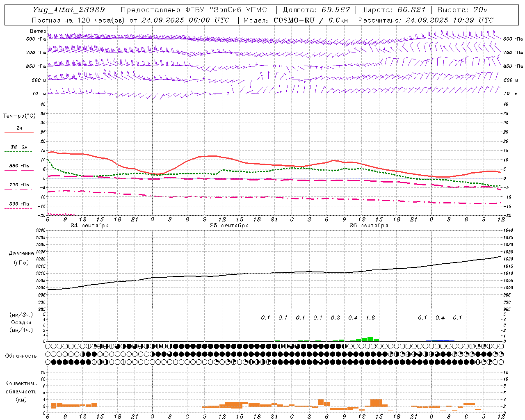Click the precipitation value '1.6'
The image size is (525, 420).
pyautogui.click(x=370, y=317)
